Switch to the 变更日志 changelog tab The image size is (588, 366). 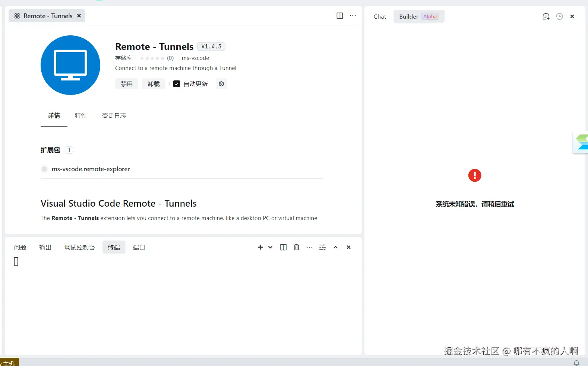(x=114, y=115)
